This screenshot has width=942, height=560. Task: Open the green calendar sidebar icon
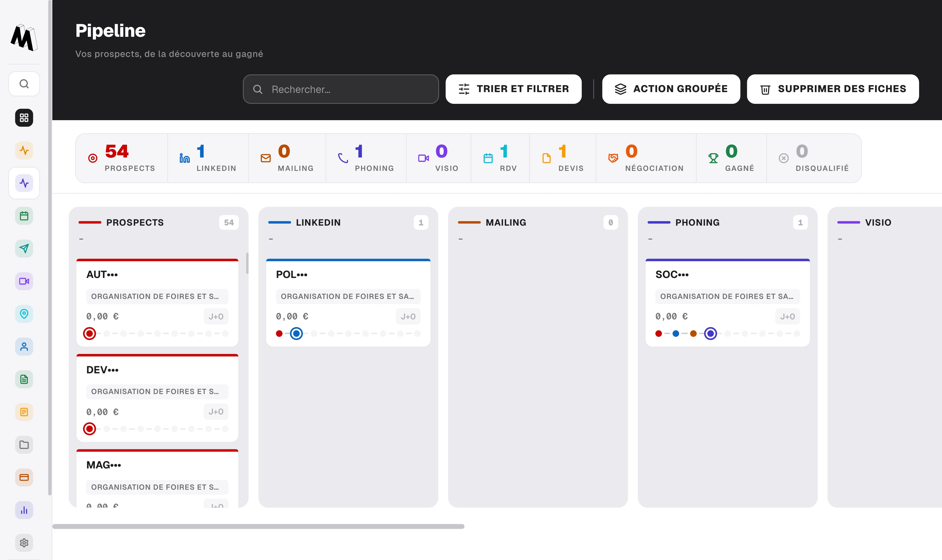(24, 216)
